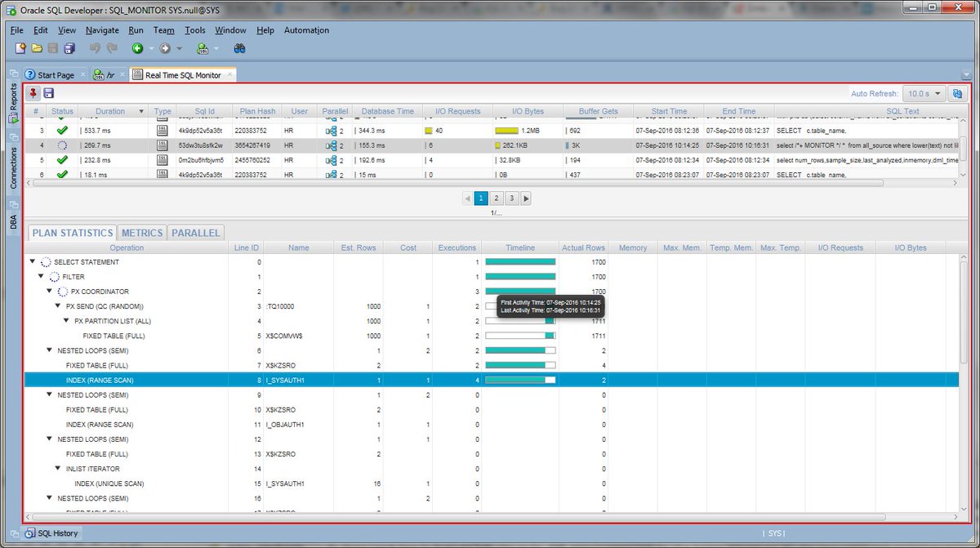
Task: Collapse the PX COORDINATOR tree node
Action: coord(50,292)
